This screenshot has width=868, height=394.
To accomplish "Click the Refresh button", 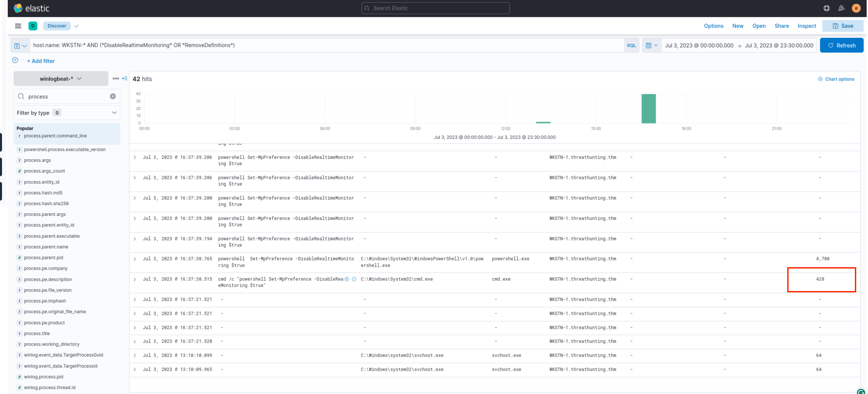I will (x=841, y=45).
